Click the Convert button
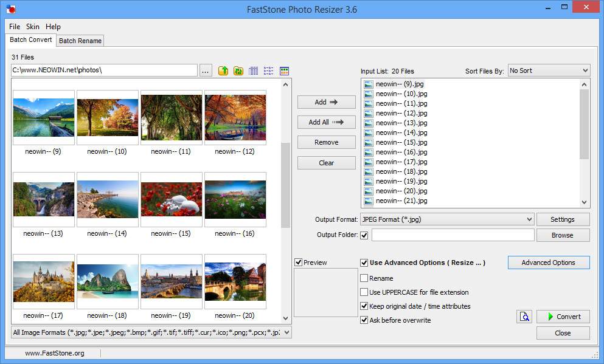Viewport: 604px width, 364px height. tap(563, 317)
